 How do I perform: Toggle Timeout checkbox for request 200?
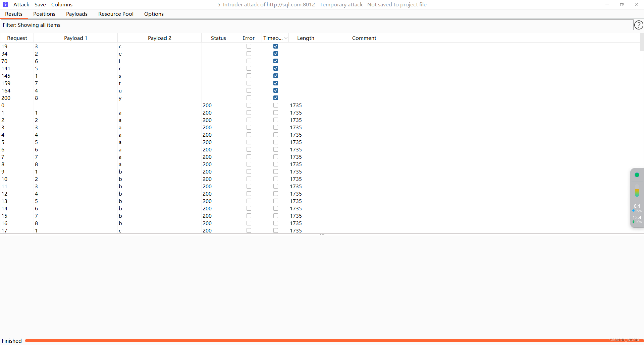point(276,98)
